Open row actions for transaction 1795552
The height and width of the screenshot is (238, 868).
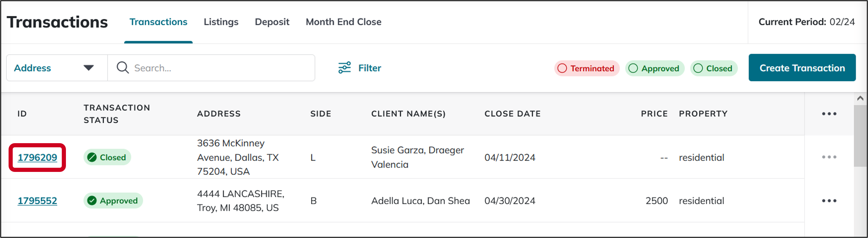pos(829,201)
